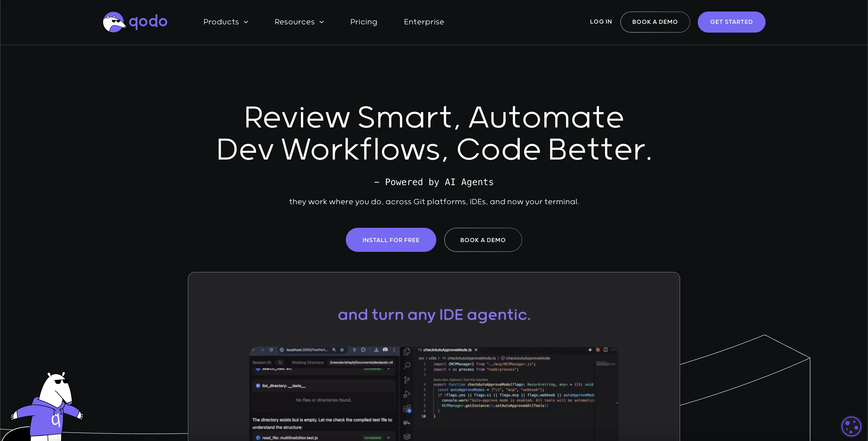The image size is (868, 441).
Task: Bookmark the page with the star icon
Action: tap(342, 350)
